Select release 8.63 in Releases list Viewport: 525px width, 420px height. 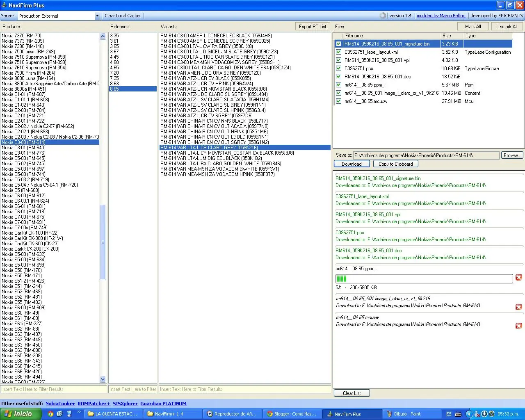(x=114, y=84)
